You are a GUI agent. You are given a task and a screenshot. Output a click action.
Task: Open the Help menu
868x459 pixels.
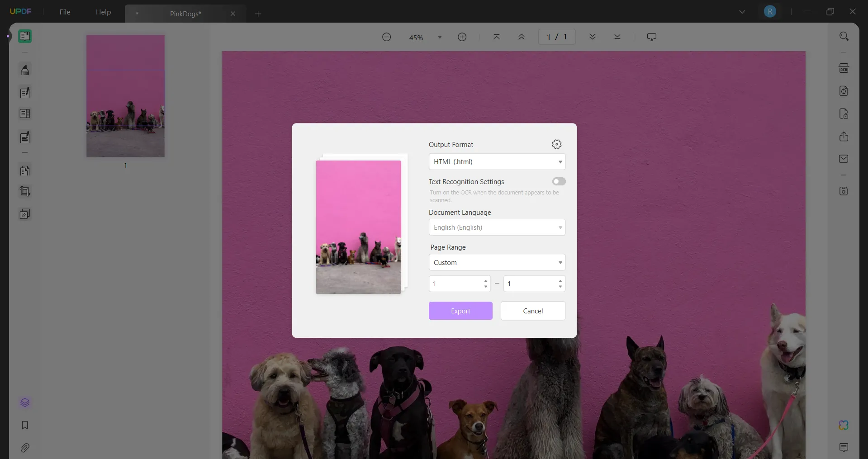click(x=103, y=12)
